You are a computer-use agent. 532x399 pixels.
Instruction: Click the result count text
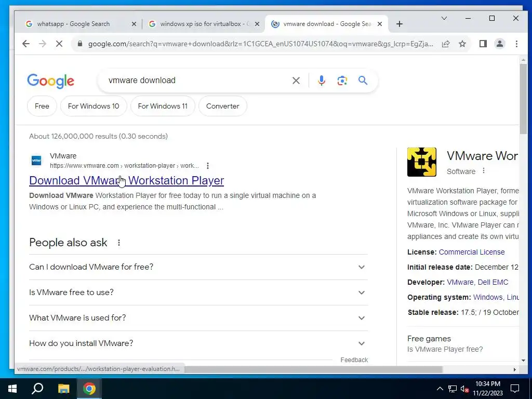(98, 137)
